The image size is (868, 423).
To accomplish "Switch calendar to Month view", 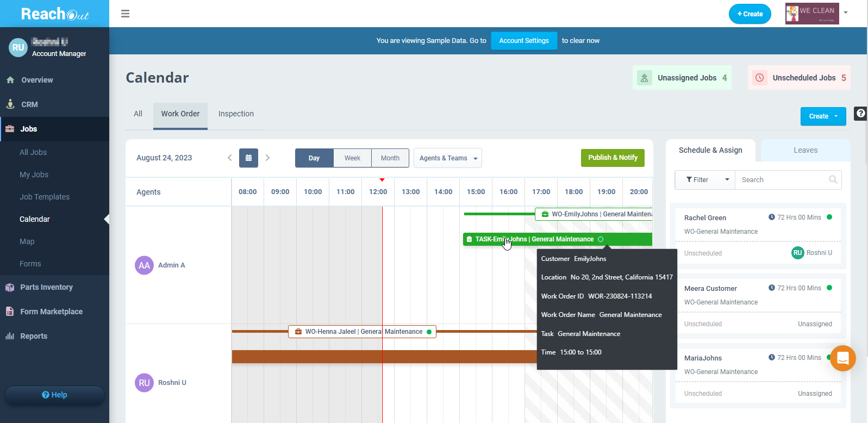I will point(390,158).
